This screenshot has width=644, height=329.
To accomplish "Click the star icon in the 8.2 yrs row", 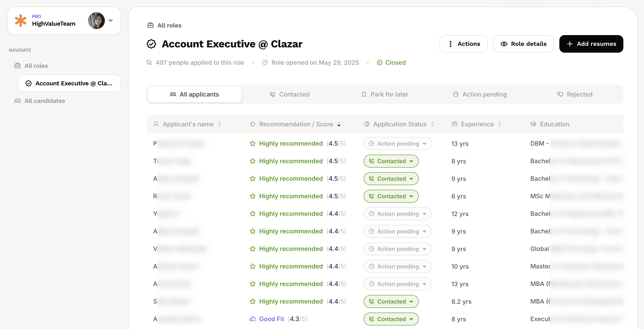I will (253, 302).
